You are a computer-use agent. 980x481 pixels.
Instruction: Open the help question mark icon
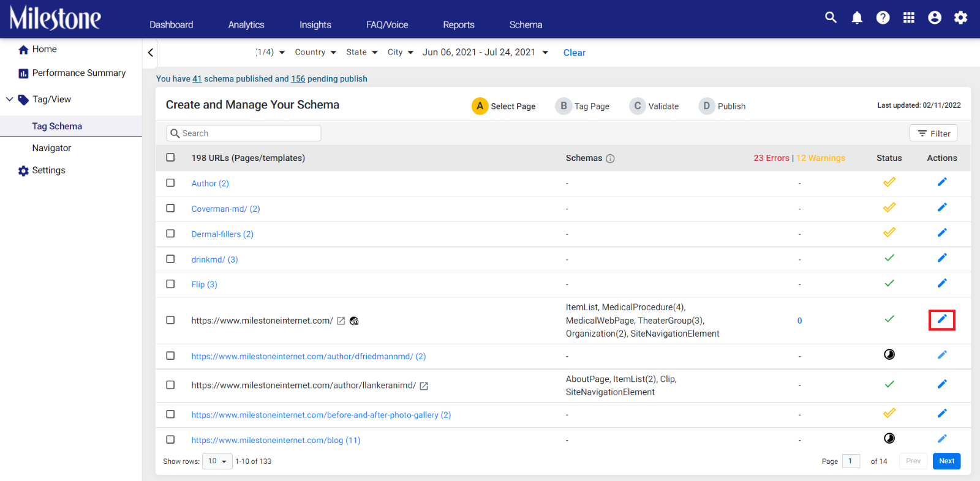pos(883,18)
